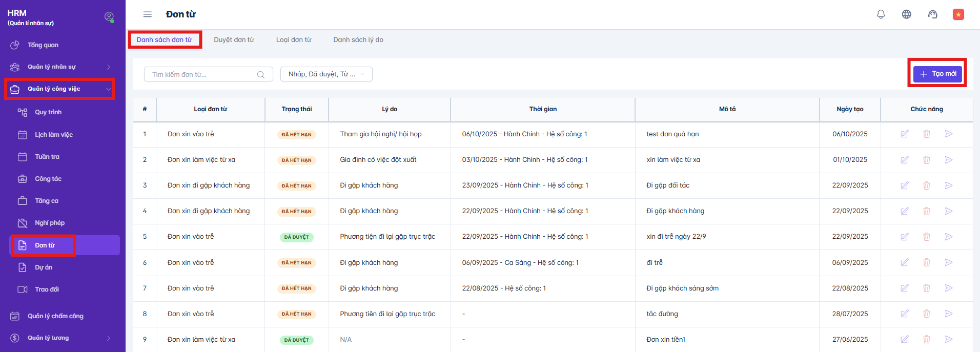Image resolution: width=980 pixels, height=352 pixels.
Task: Expand Quản lý nhân sự menu
Action: [x=60, y=67]
